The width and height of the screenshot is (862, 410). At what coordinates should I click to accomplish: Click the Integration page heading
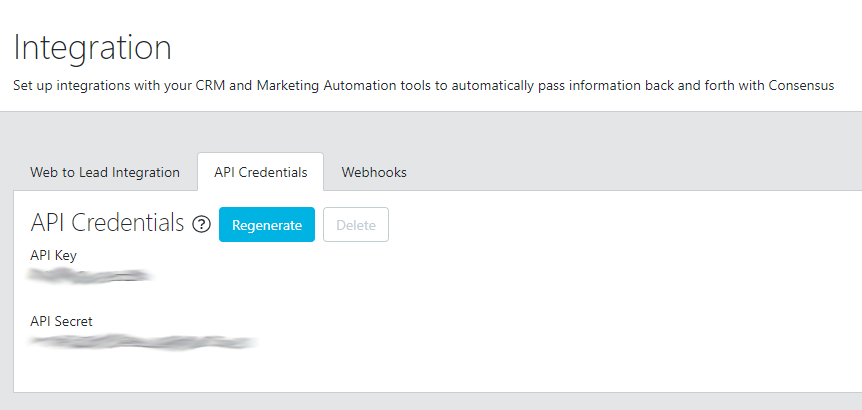[x=92, y=47]
